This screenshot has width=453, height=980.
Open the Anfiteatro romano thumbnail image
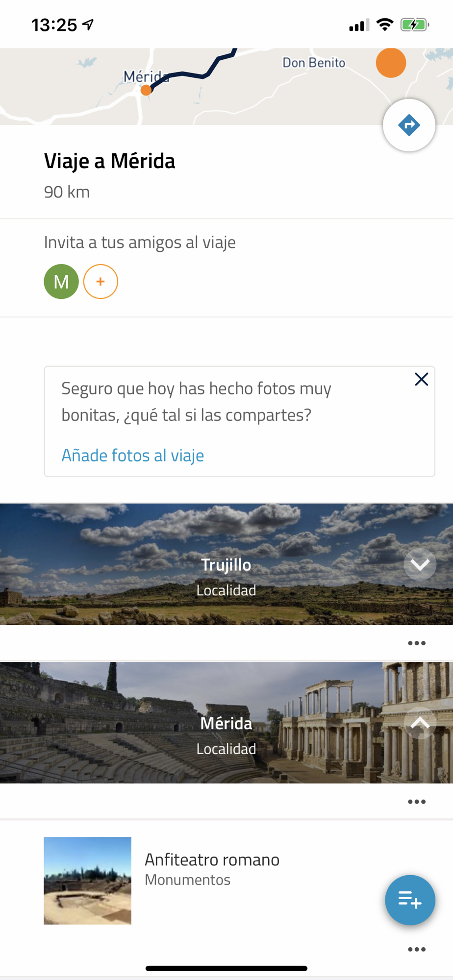click(x=88, y=881)
